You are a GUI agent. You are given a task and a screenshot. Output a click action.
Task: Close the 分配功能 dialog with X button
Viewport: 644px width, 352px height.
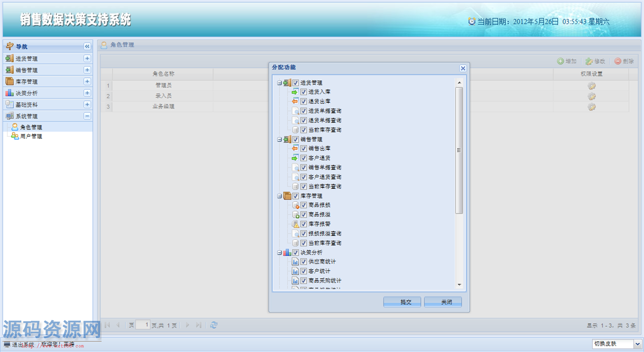tap(463, 68)
